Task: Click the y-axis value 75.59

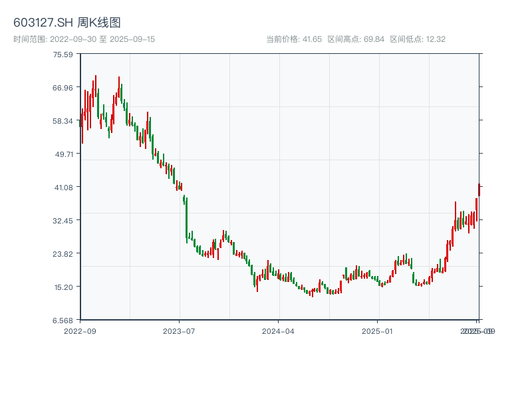Action: pos(63,55)
